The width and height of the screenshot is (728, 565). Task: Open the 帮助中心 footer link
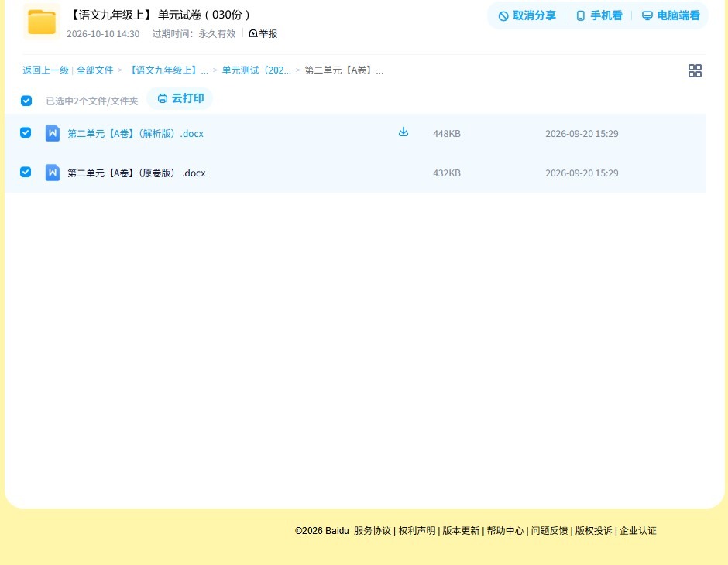pos(505,531)
